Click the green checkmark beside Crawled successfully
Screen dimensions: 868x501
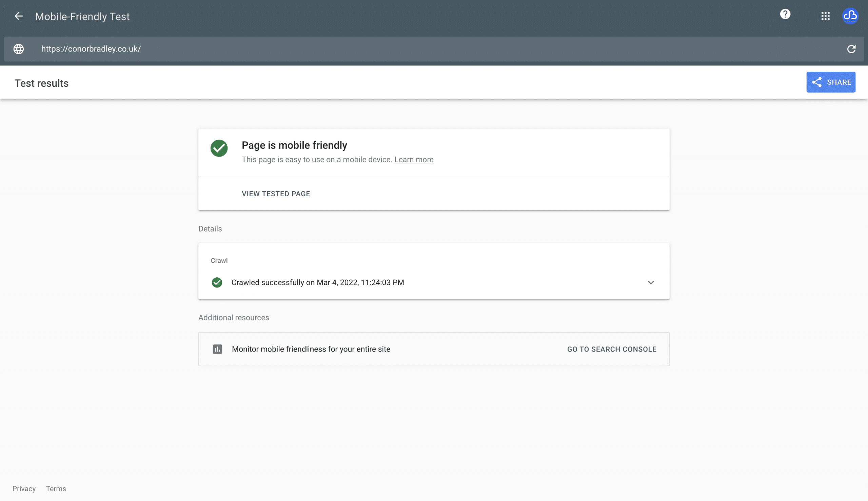click(217, 282)
